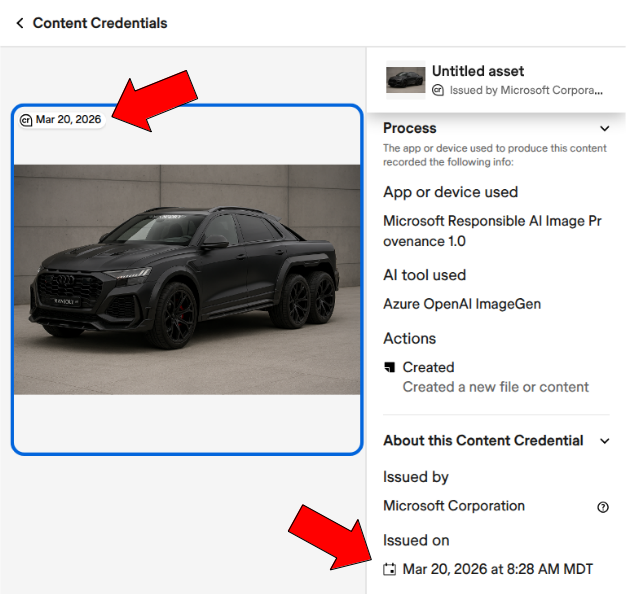Select the black Audi car image
626x594 pixels.
tap(187, 279)
